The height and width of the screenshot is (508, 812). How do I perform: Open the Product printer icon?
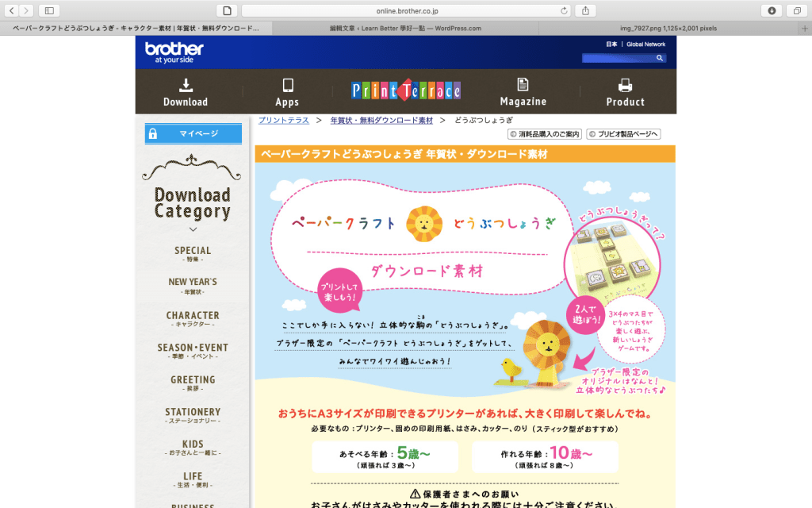tap(625, 86)
